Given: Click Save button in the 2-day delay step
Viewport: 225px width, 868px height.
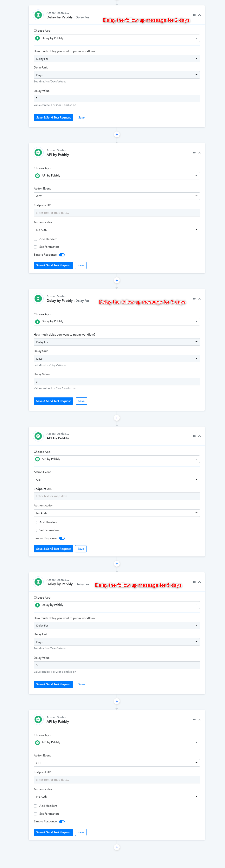Looking at the screenshot, I should (81, 118).
